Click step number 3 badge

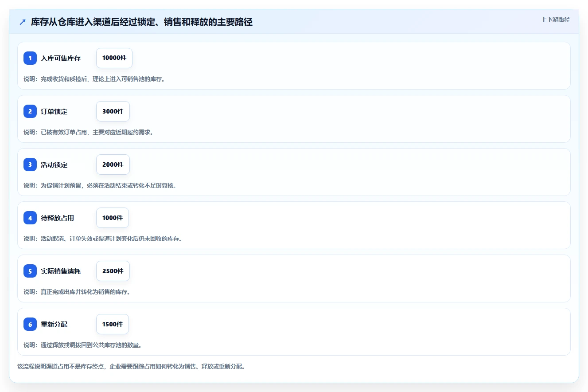point(30,165)
